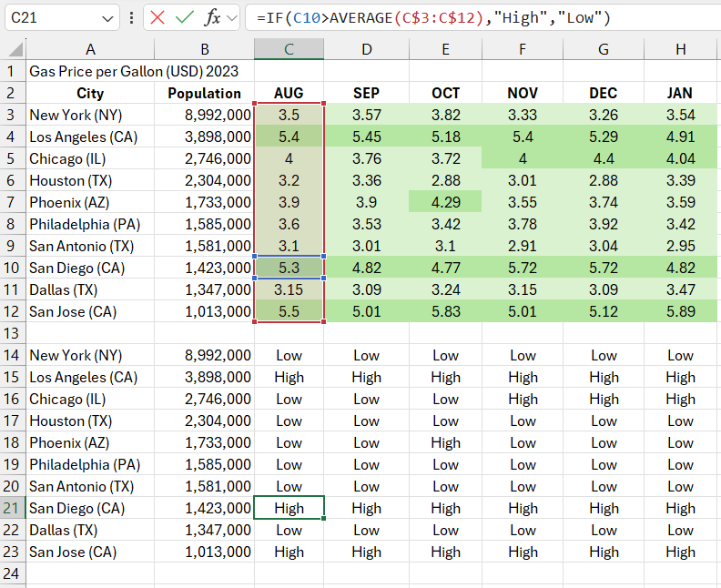Click the 'OCT' header cell
The image size is (721, 588).
(445, 94)
